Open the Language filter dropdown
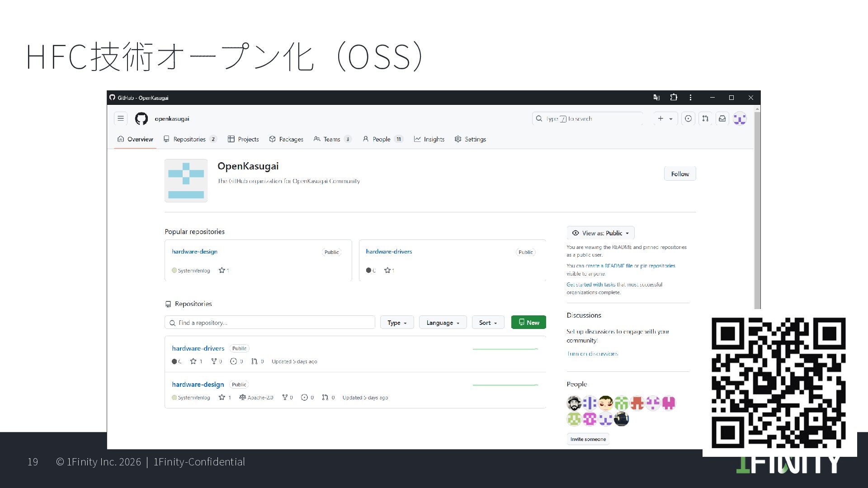This screenshot has height=488, width=868. 443,323
